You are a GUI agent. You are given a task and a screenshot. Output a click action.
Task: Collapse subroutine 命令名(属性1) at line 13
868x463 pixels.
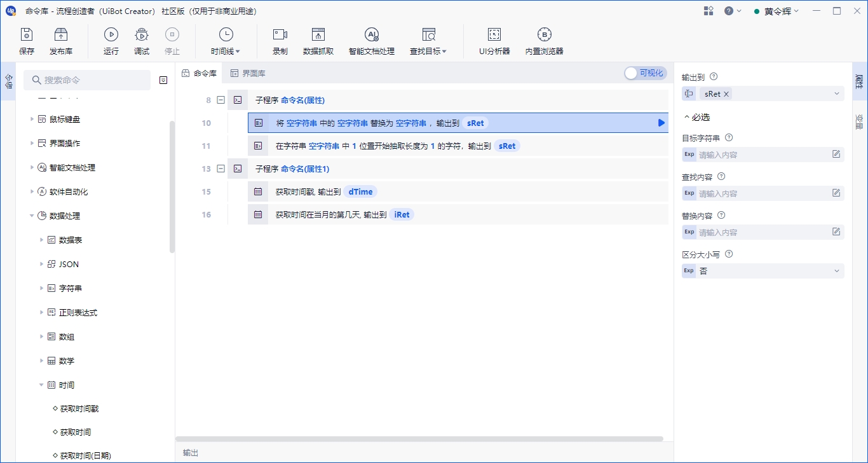point(220,169)
